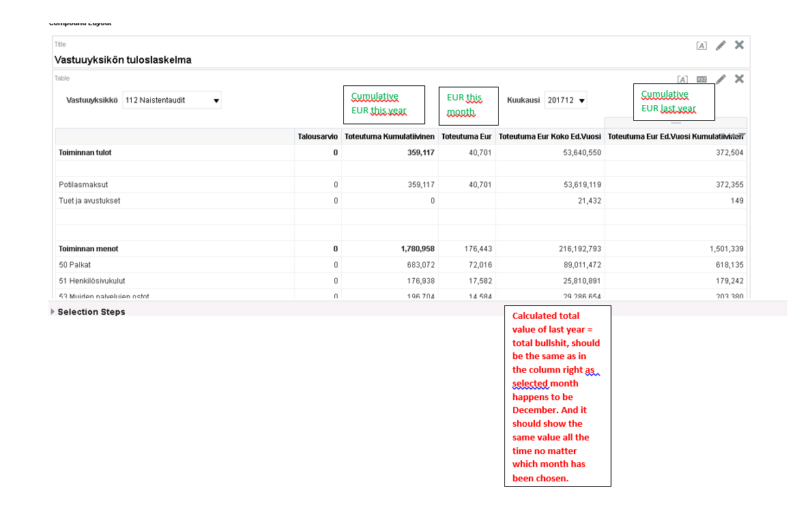Click the Potilasmaksut row label
Screen dimensions: 812x521
coord(83,185)
